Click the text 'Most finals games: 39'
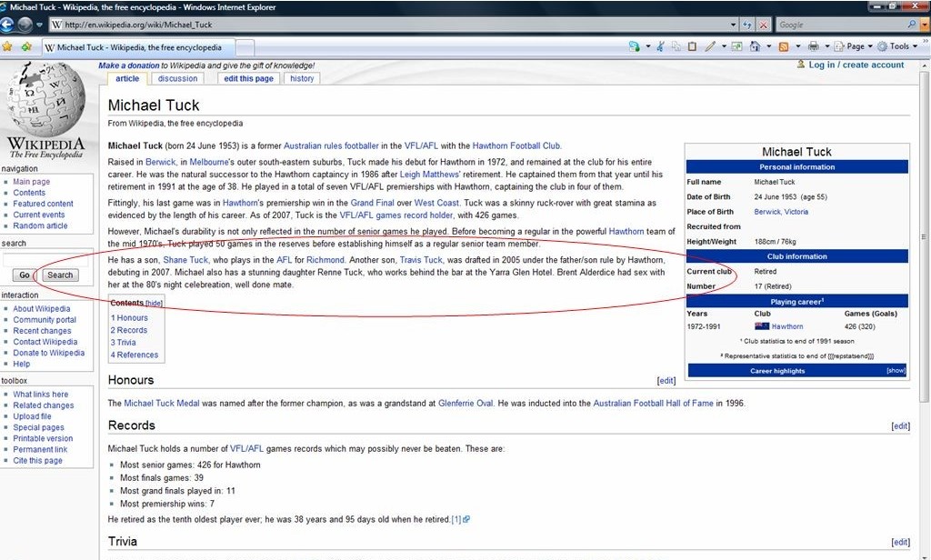931x560 pixels. coord(162,477)
